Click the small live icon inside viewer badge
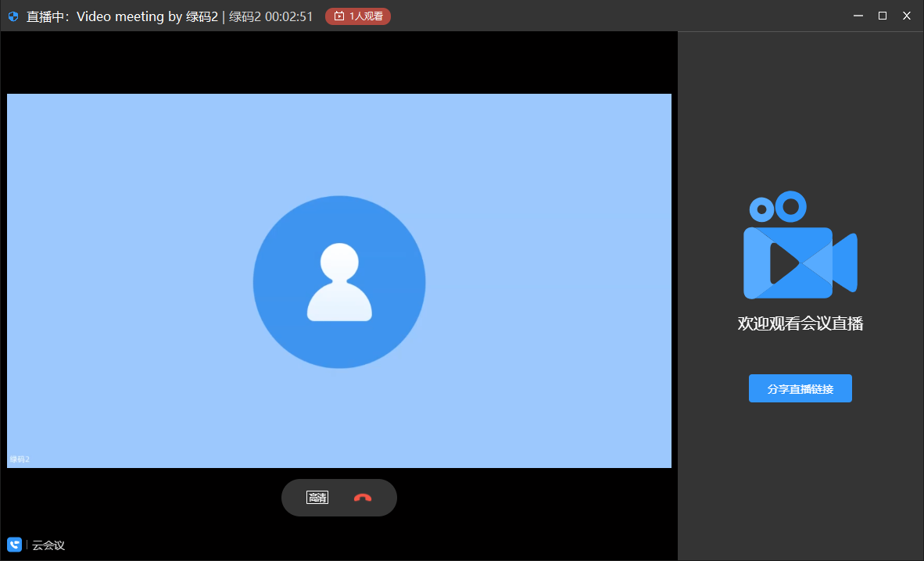Screen dimensions: 924x561 click(x=338, y=16)
